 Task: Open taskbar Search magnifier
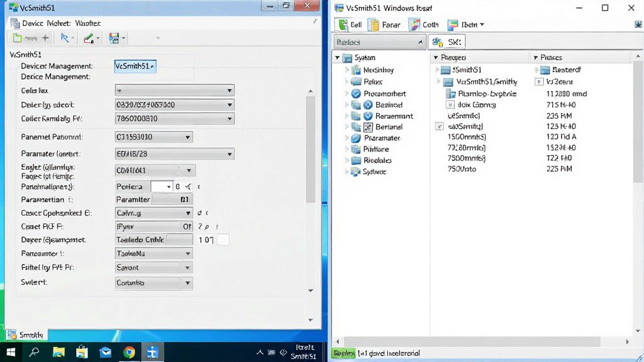pyautogui.click(x=34, y=352)
